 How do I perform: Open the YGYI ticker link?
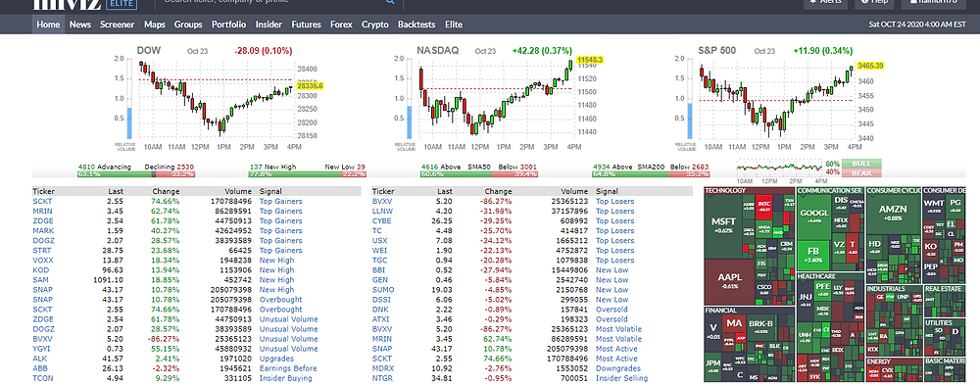coord(42,349)
